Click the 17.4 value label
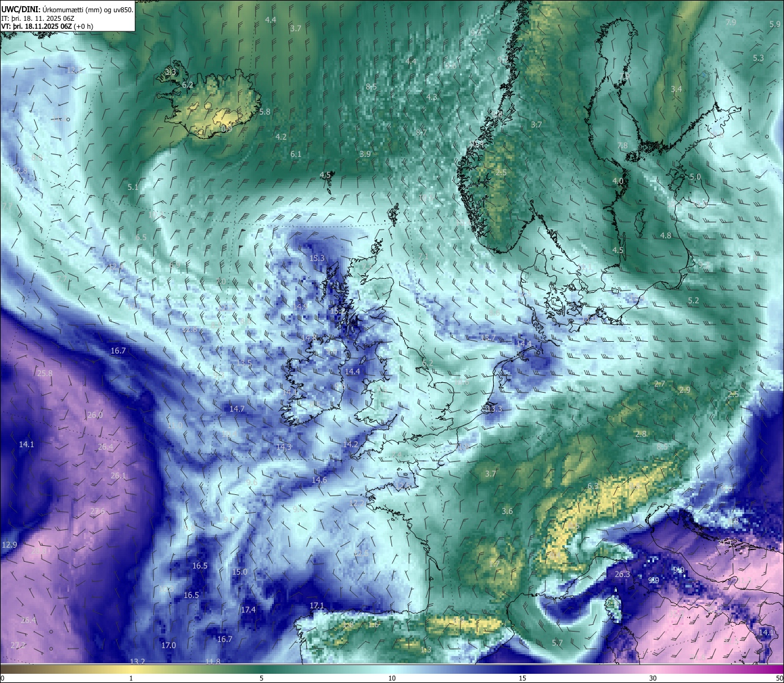Image resolution: width=784 pixels, height=683 pixels. [248, 609]
